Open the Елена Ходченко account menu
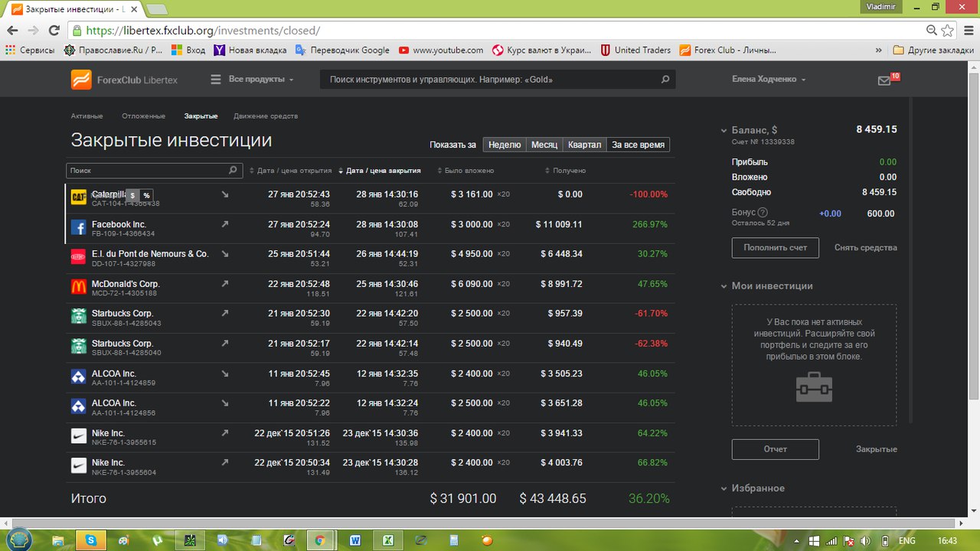Viewport: 980px width, 551px height. click(x=769, y=80)
